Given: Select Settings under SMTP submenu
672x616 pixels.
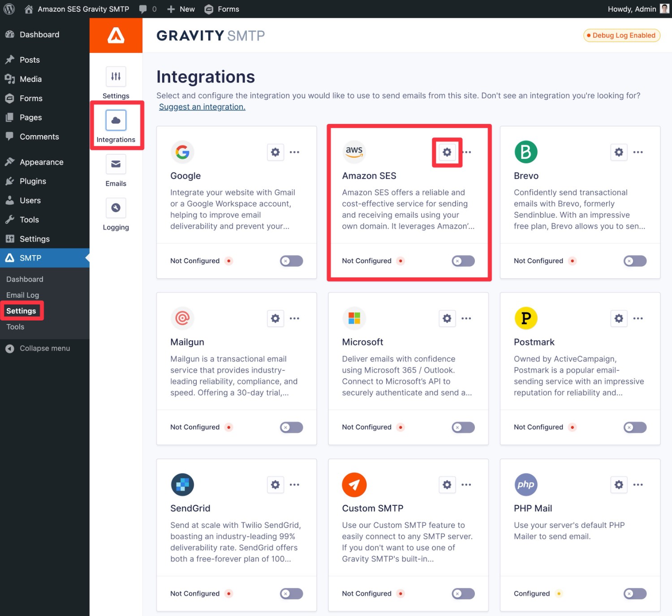Looking at the screenshot, I should (x=21, y=311).
